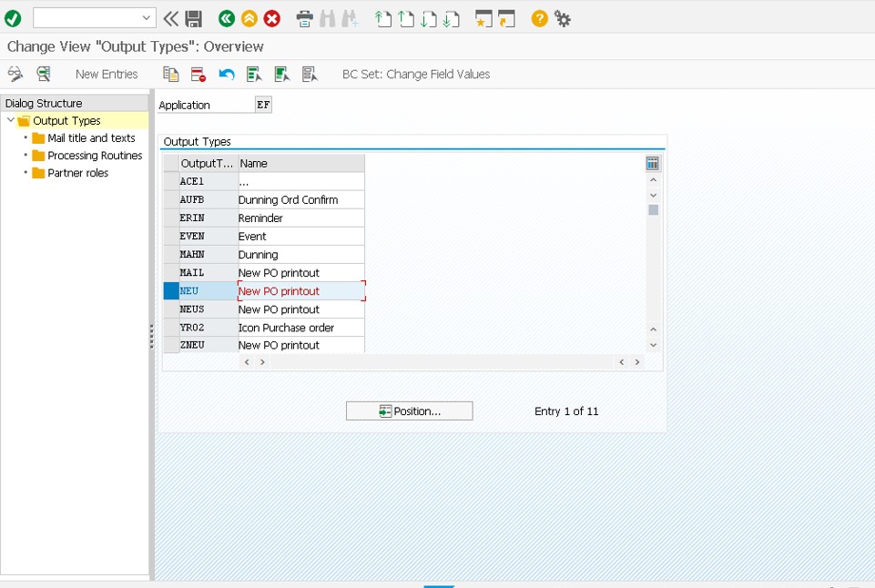Screen dimensions: 875x588
Task: Click the yellow Exit icon
Action: 249,19
